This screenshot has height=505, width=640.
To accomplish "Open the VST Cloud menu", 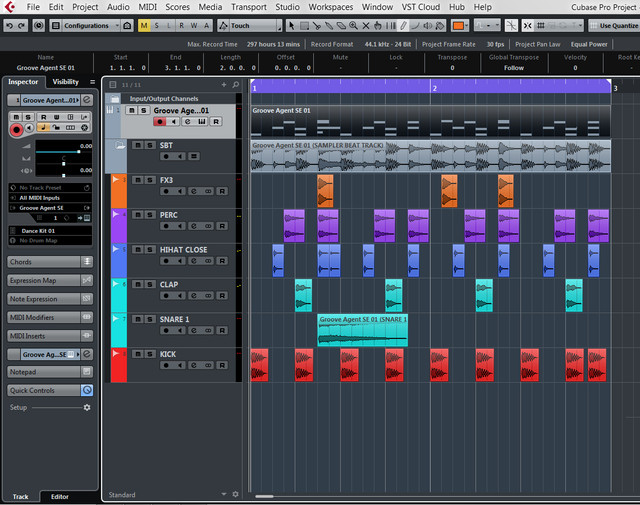I will 420,7.
